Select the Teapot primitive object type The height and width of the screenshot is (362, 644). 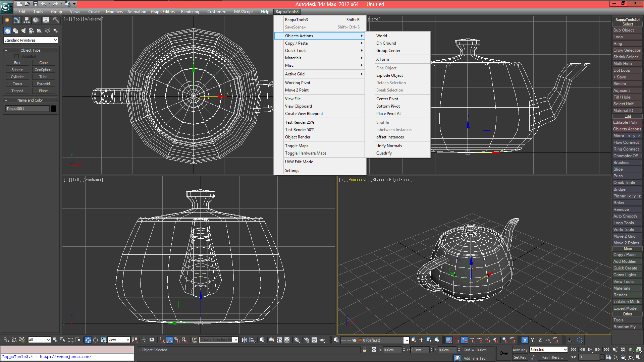tap(17, 90)
